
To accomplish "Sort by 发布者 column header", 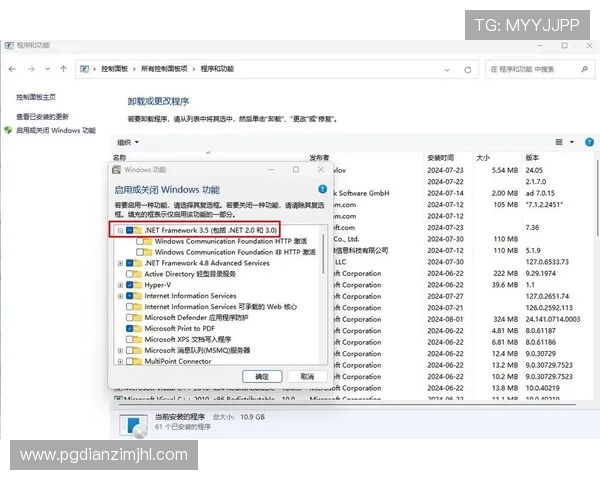I will pyautogui.click(x=319, y=157).
